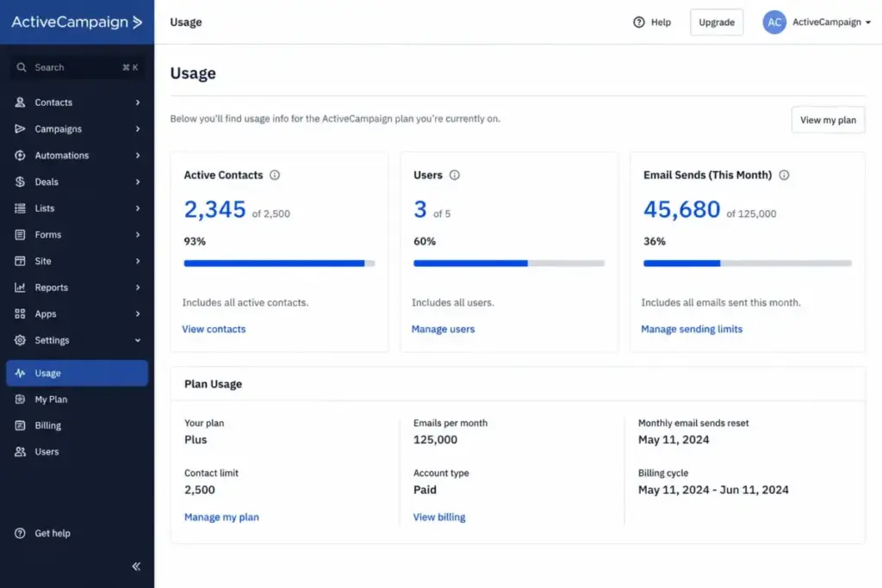Click the Contacts person icon
This screenshot has width=882, height=588.
(21, 102)
